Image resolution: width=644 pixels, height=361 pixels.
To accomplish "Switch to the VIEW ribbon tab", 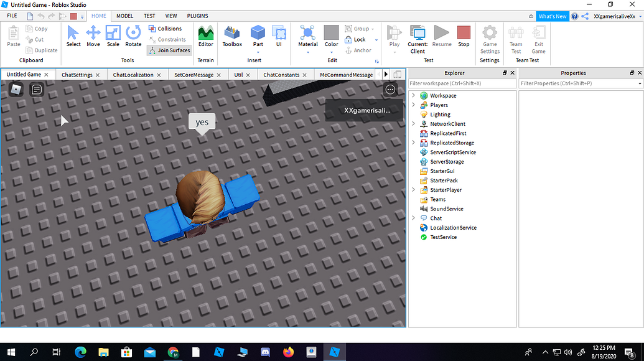I will click(x=171, y=16).
